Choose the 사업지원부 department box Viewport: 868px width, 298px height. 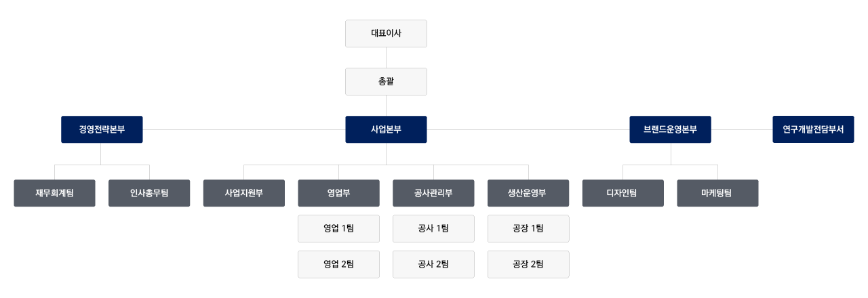point(244,193)
